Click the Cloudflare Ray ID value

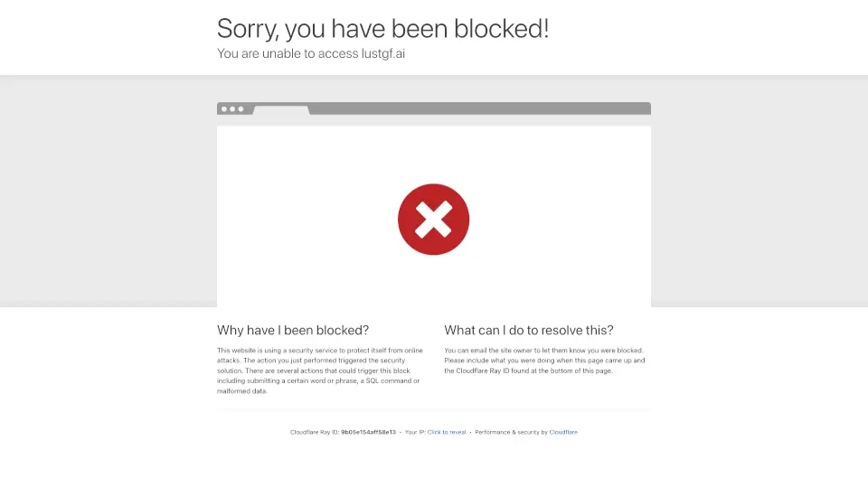click(368, 432)
